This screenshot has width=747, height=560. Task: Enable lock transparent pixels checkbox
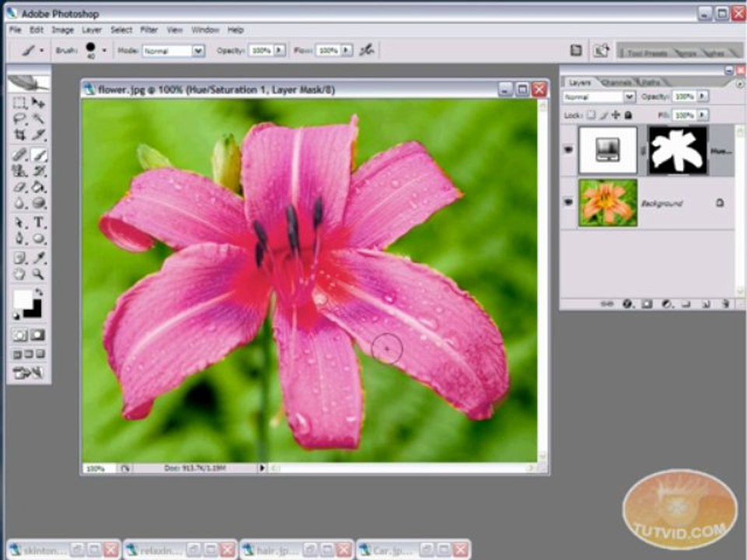click(x=591, y=115)
